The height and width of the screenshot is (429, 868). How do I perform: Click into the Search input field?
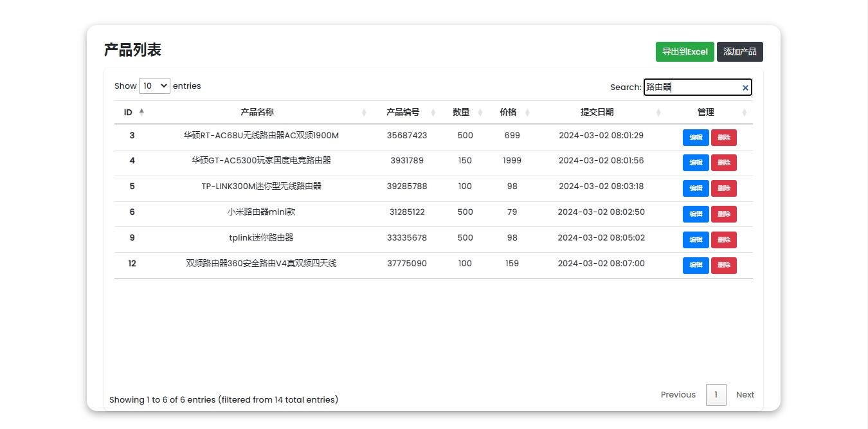pyautogui.click(x=691, y=87)
